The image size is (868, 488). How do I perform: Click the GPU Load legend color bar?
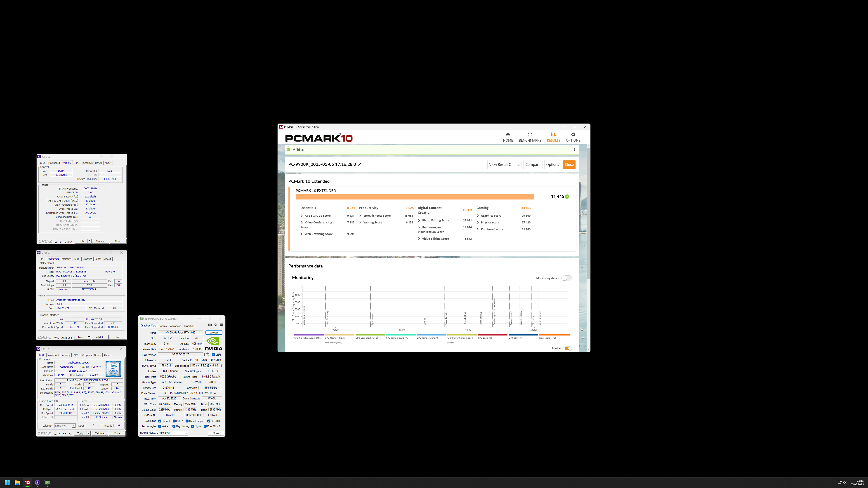coord(492,335)
